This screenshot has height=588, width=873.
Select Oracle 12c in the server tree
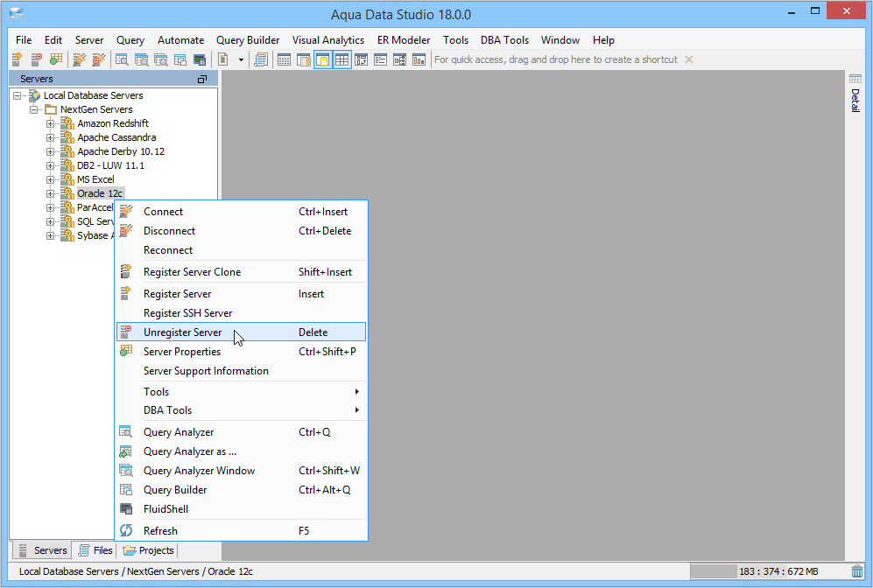click(x=100, y=193)
